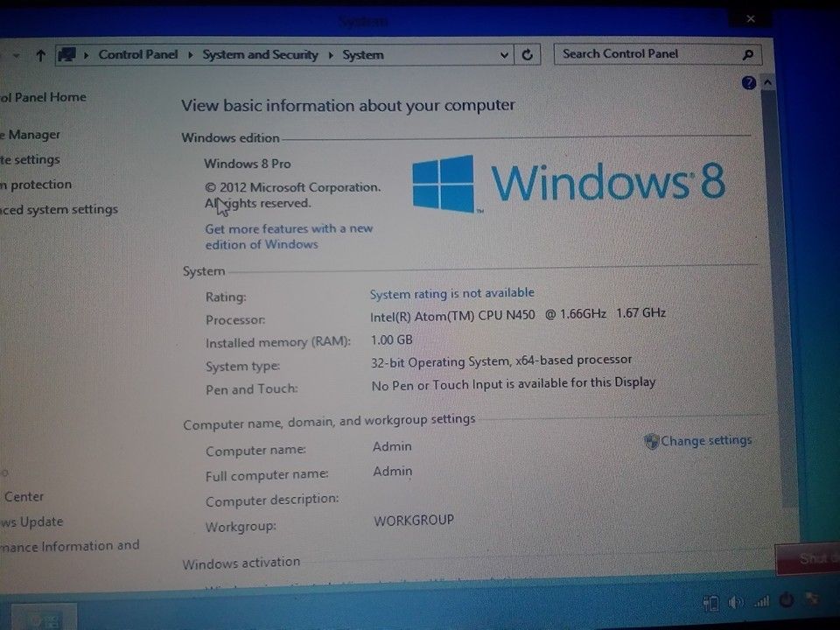The height and width of the screenshot is (630, 840).
Task: Click Get more features with a new edition
Action: 289,236
